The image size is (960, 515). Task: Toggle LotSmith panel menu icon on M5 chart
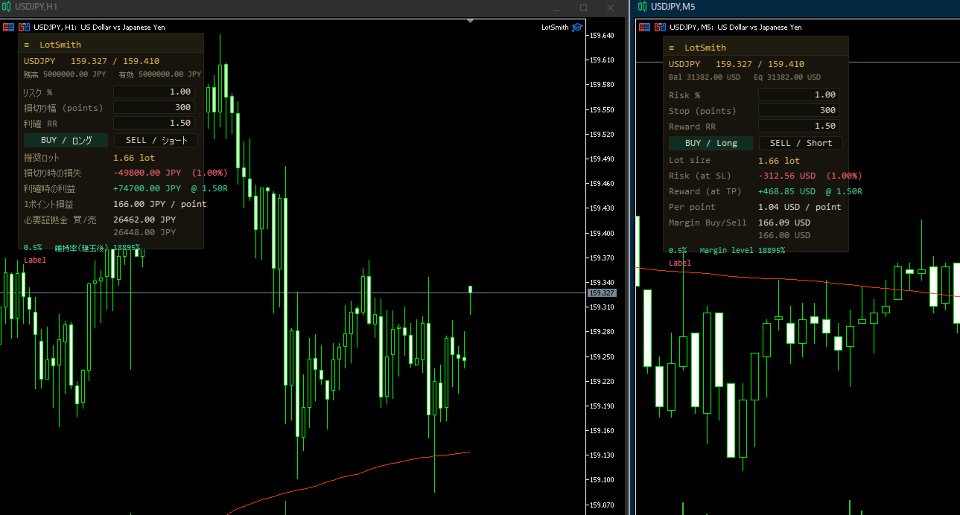click(x=672, y=48)
